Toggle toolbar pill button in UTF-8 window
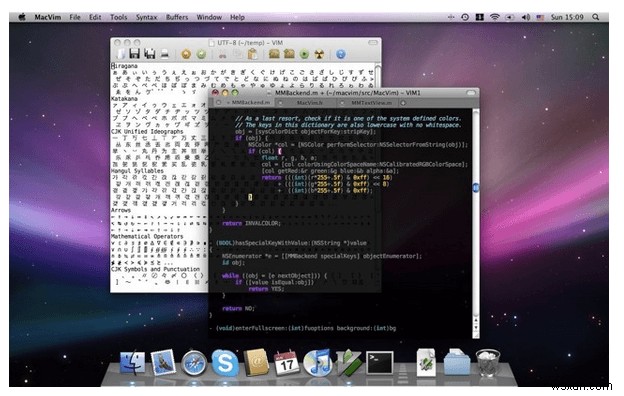 [x=373, y=42]
